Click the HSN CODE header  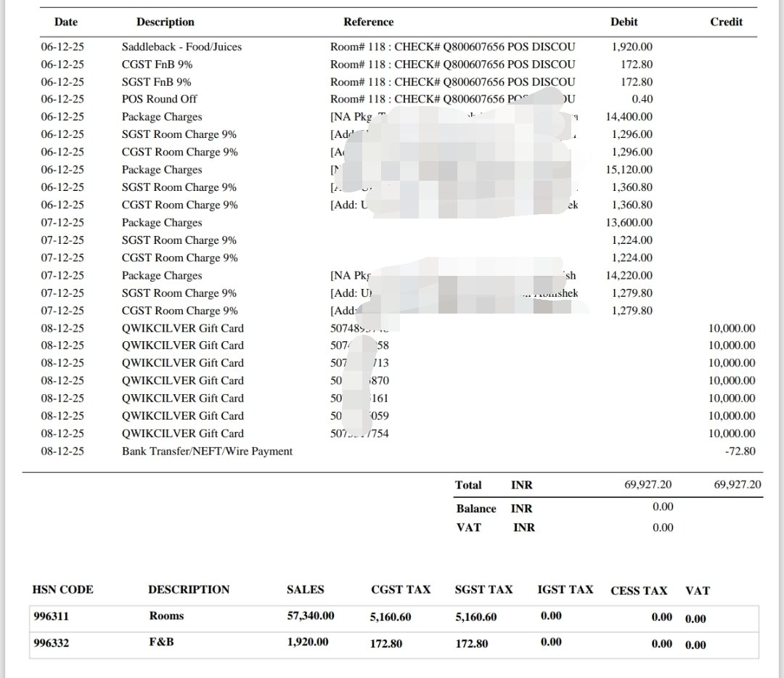click(x=63, y=589)
